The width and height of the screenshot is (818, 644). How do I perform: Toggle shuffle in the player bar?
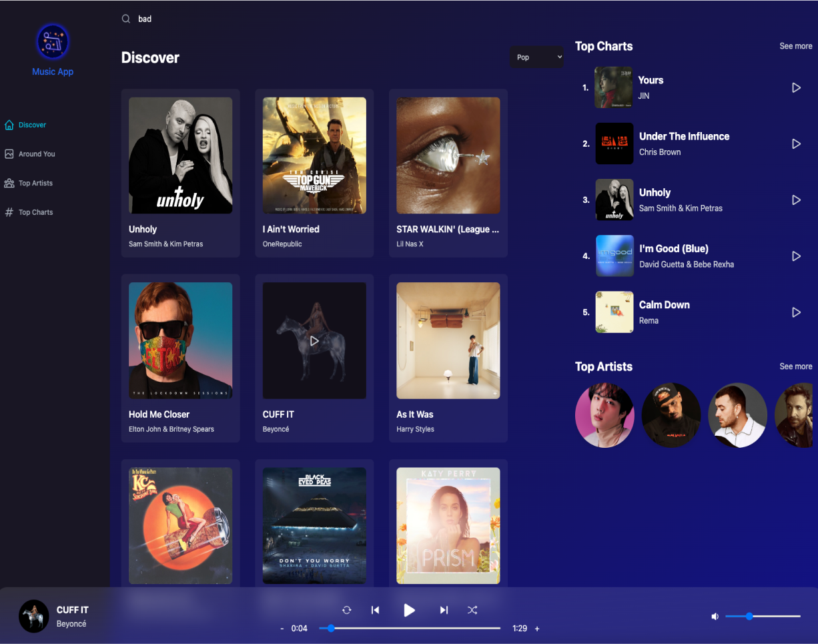click(472, 610)
